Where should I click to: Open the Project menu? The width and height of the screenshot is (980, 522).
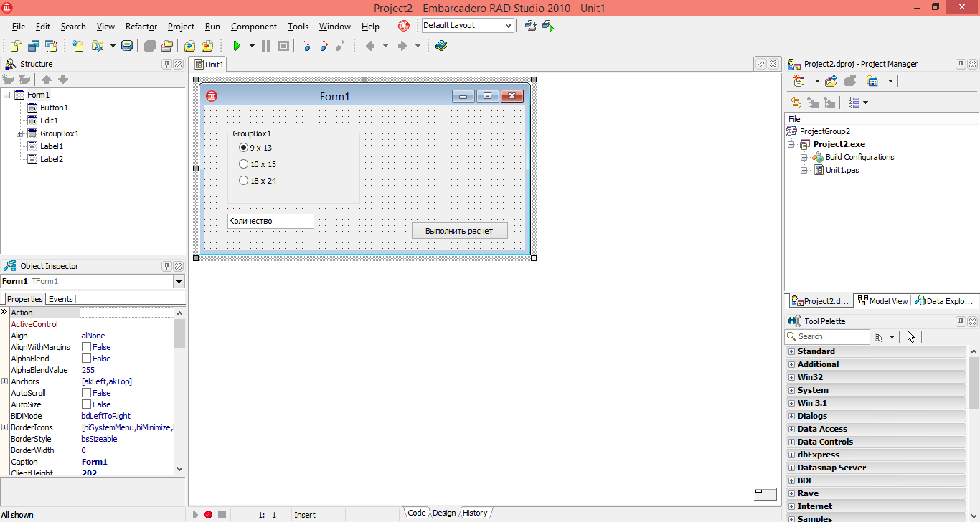pyautogui.click(x=181, y=27)
